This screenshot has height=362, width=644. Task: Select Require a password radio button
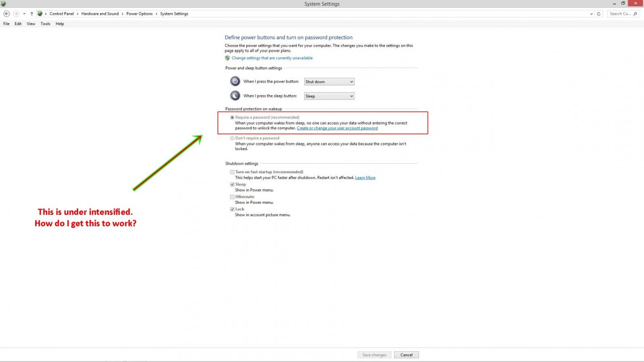[x=232, y=117]
